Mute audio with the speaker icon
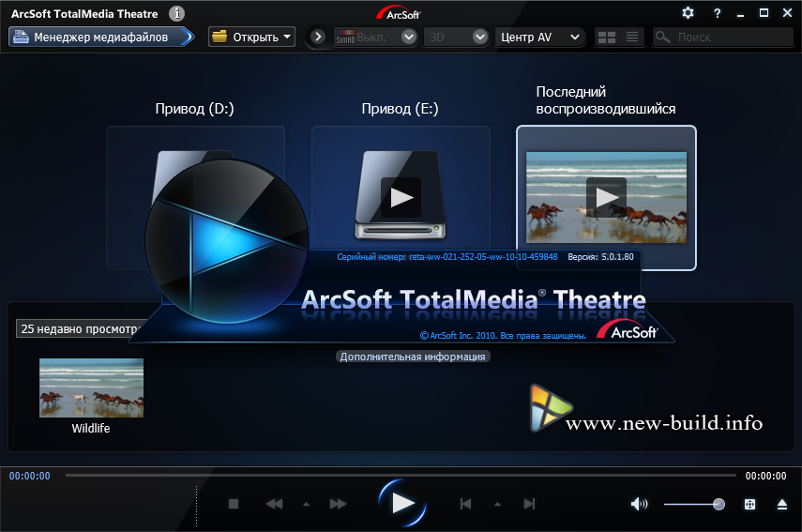This screenshot has width=802, height=532. pos(639,504)
